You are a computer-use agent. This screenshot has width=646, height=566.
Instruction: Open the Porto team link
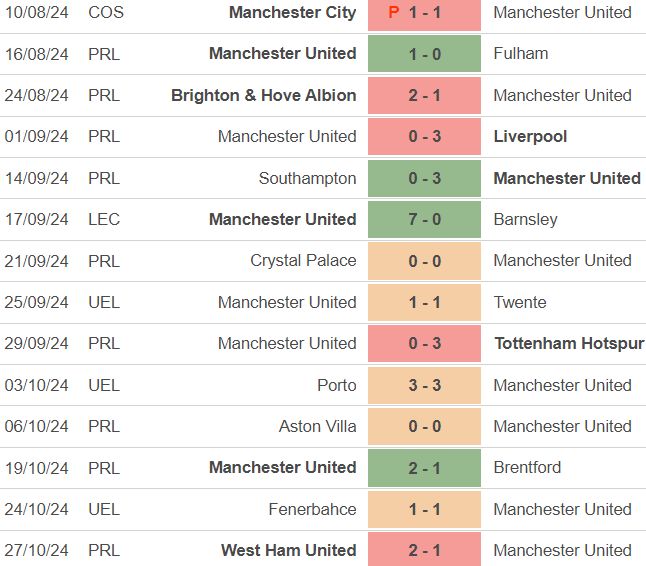click(x=336, y=386)
